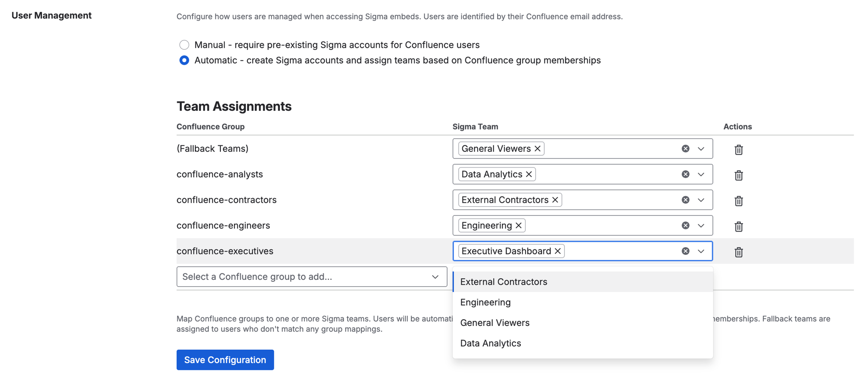
Task: Remove the Data Analytics tag
Action: point(529,174)
